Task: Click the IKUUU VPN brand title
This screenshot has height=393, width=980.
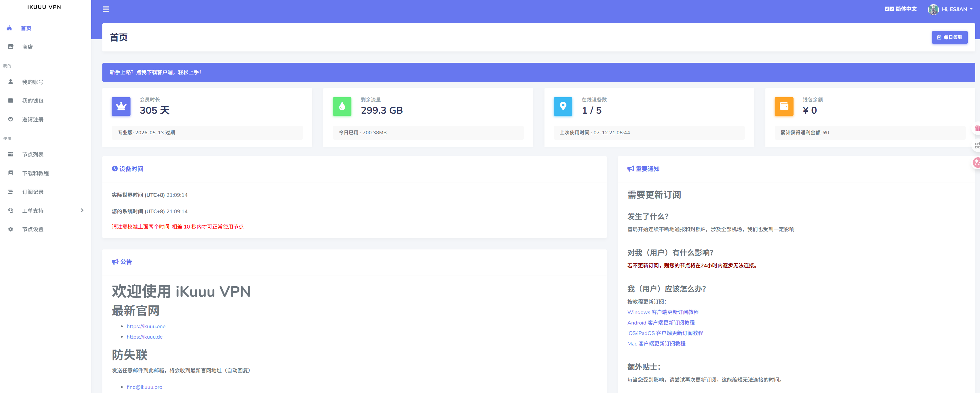Action: click(x=44, y=7)
